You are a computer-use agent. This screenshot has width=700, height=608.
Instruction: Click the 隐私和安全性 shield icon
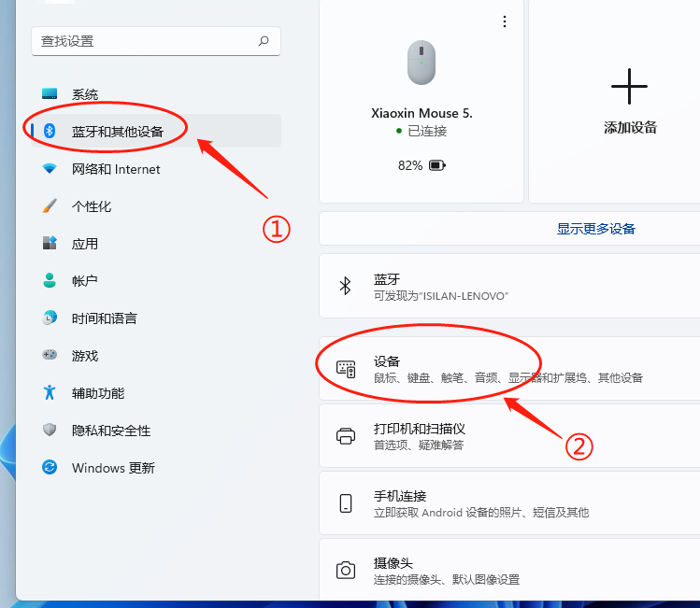[50, 431]
